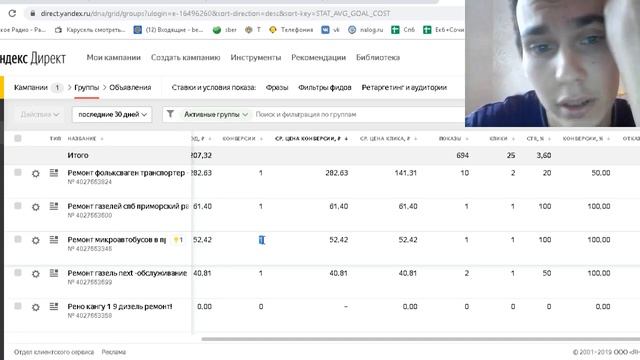Open the Входящие mail bookmark

168,30
